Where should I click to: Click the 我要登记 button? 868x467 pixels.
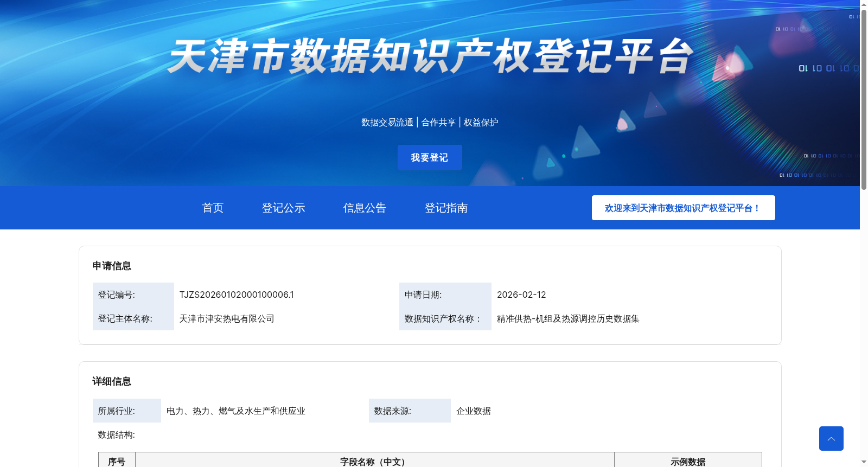point(430,157)
